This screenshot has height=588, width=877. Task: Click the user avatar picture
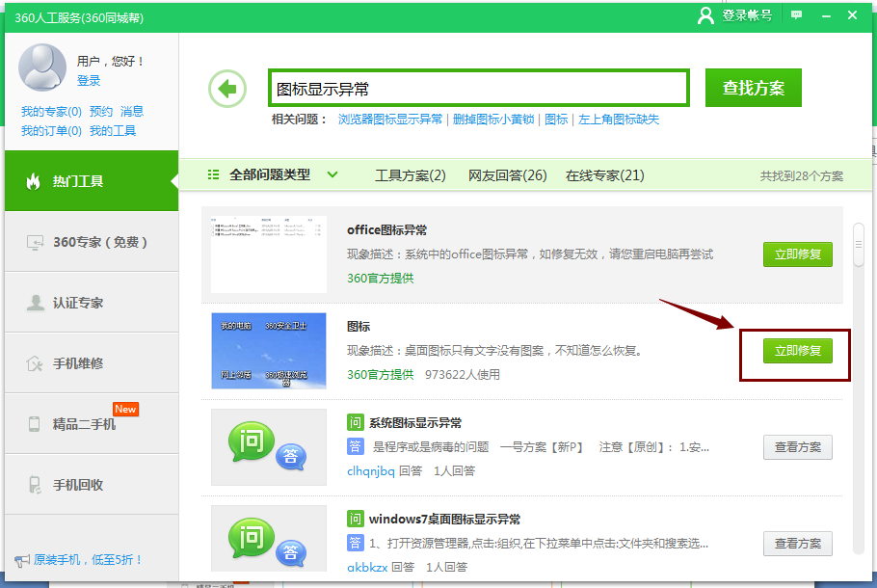[x=42, y=67]
